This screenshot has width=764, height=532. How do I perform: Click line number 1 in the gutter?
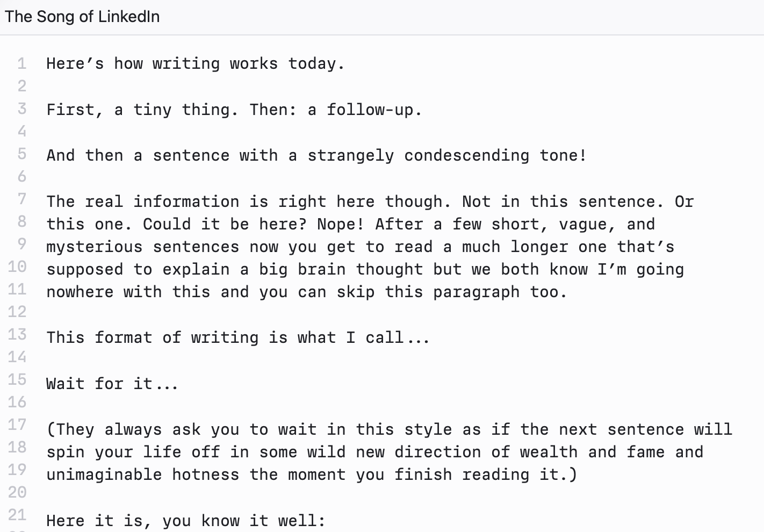(x=22, y=63)
